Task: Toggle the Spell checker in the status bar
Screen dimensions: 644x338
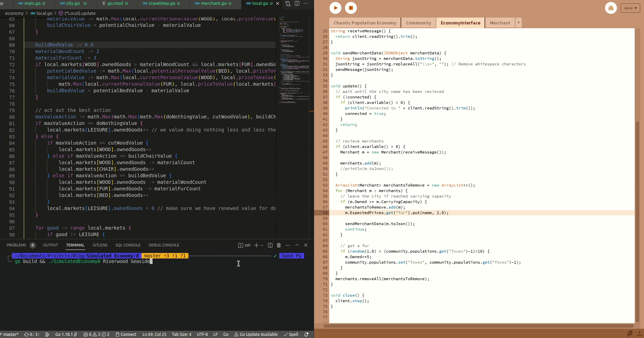Action: [x=291, y=334]
